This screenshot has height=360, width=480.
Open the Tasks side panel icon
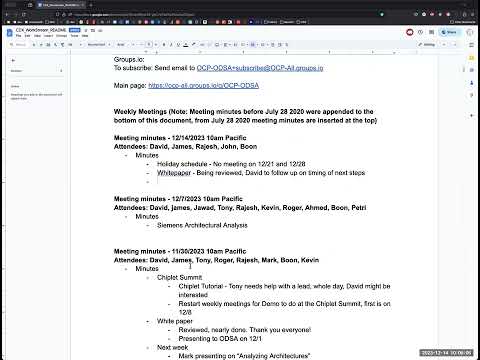pyautogui.click(x=471, y=70)
